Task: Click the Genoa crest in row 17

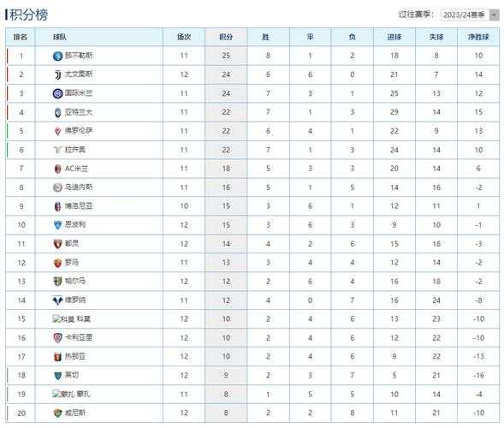Action: tap(58, 357)
